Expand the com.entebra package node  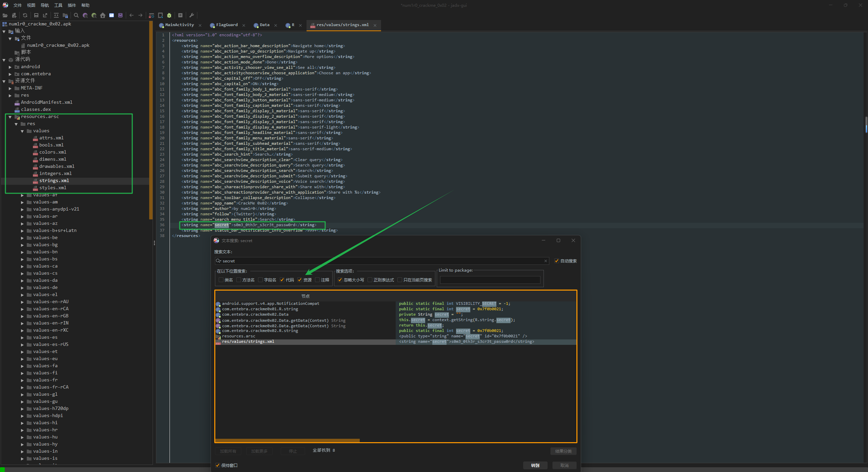pyautogui.click(x=10, y=74)
